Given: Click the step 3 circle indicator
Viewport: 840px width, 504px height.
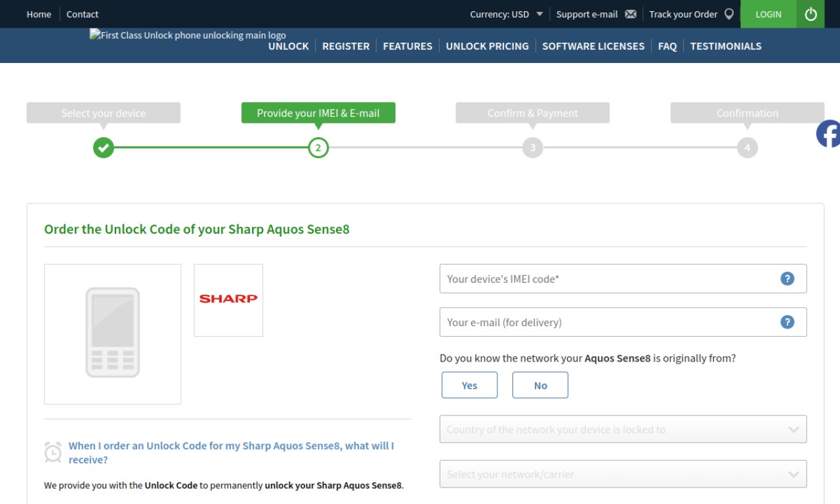Looking at the screenshot, I should click(x=533, y=148).
